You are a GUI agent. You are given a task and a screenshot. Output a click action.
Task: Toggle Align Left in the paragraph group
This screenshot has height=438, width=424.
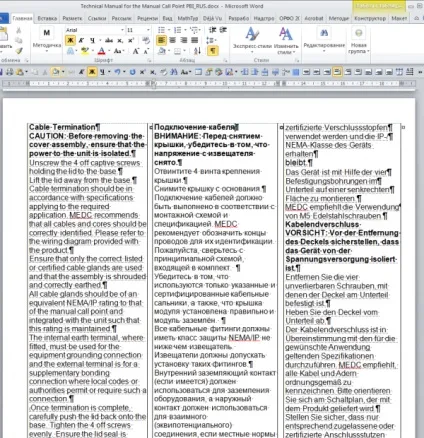pyautogui.click(x=161, y=40)
